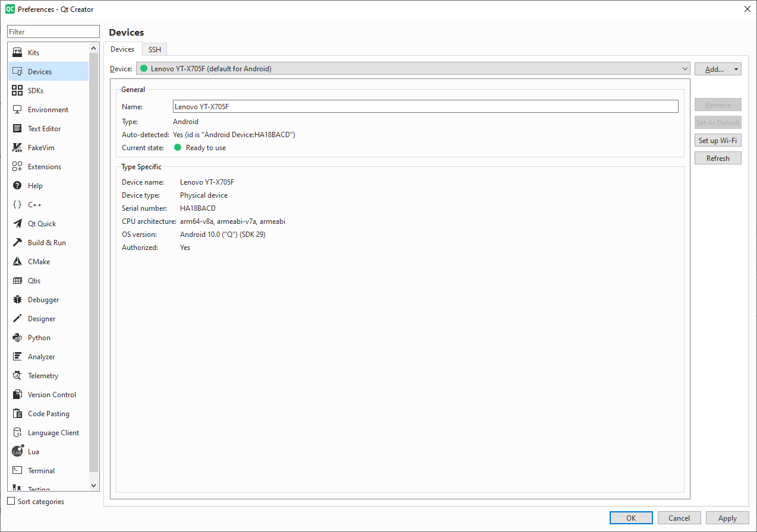
Task: Open the Analyzer category icon
Action: coord(17,357)
